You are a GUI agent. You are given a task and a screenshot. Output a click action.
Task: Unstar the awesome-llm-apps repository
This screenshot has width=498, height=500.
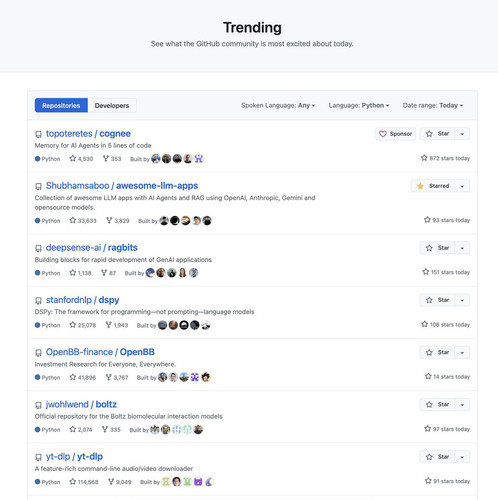pos(433,186)
